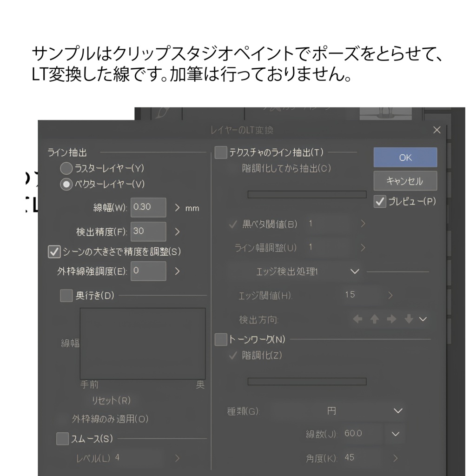Image resolution: width=476 pixels, height=476 pixels.
Task: Click the 線幅 value field showing 0.30
Action: click(x=148, y=207)
